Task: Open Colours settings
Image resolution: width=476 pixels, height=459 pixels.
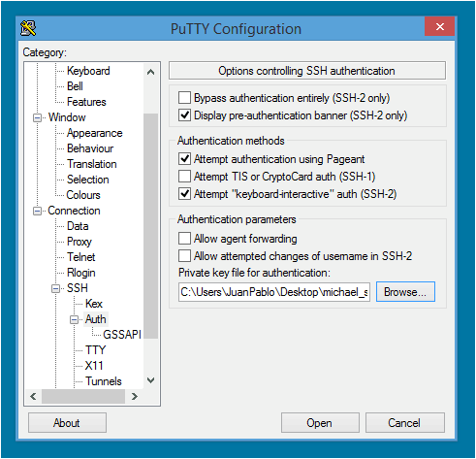Action: [83, 195]
